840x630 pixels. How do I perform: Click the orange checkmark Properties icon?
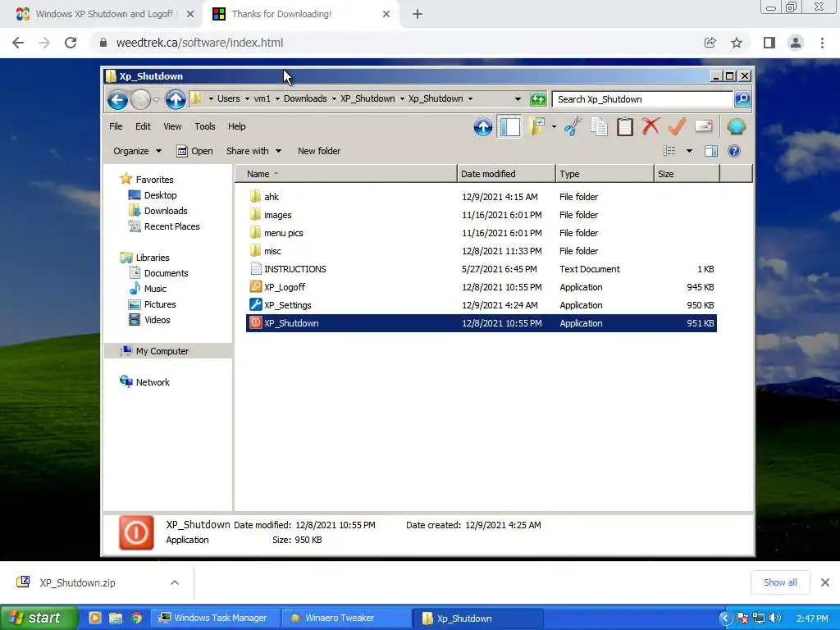(677, 127)
